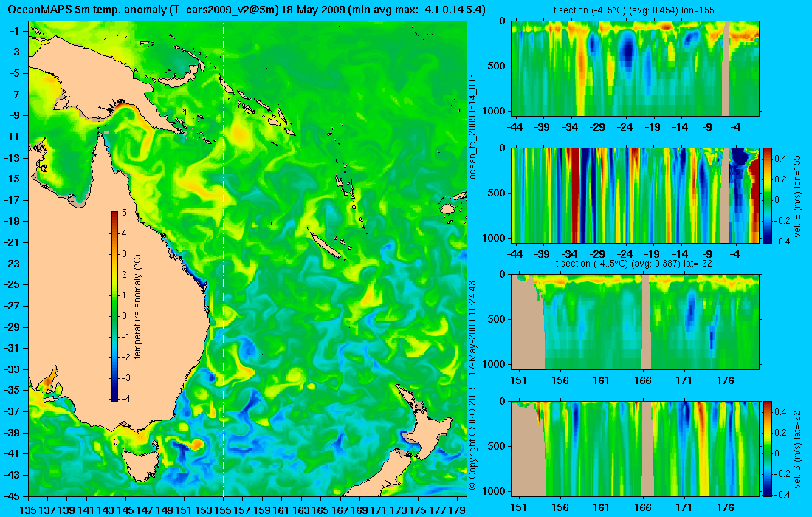812x517 pixels.
Task: Select the 'temperature anomaly (°C)' vertical label
Action: tap(138, 307)
